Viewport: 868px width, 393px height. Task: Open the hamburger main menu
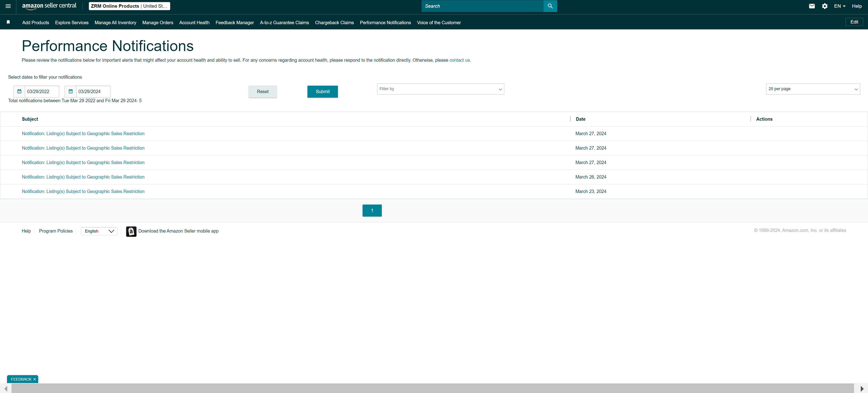[8, 6]
